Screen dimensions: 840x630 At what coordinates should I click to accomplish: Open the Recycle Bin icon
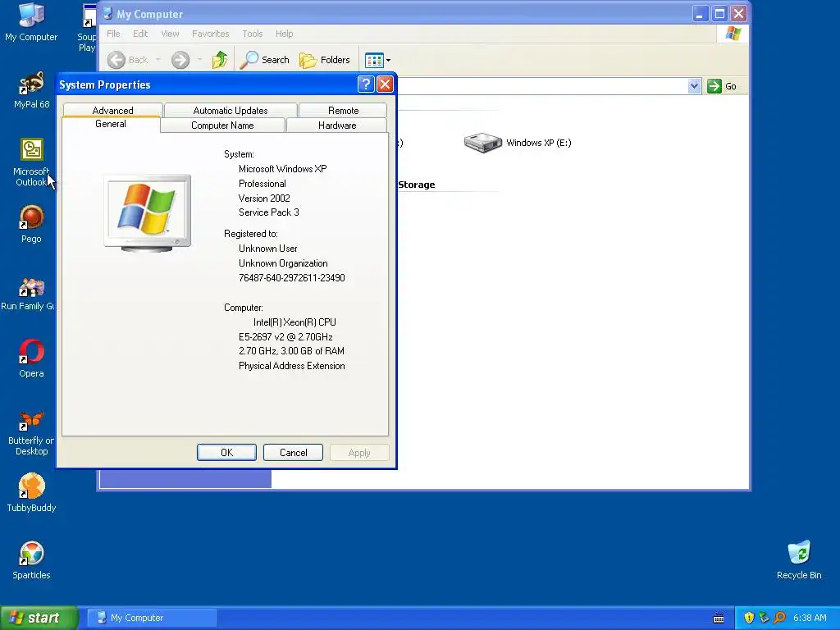(799, 560)
